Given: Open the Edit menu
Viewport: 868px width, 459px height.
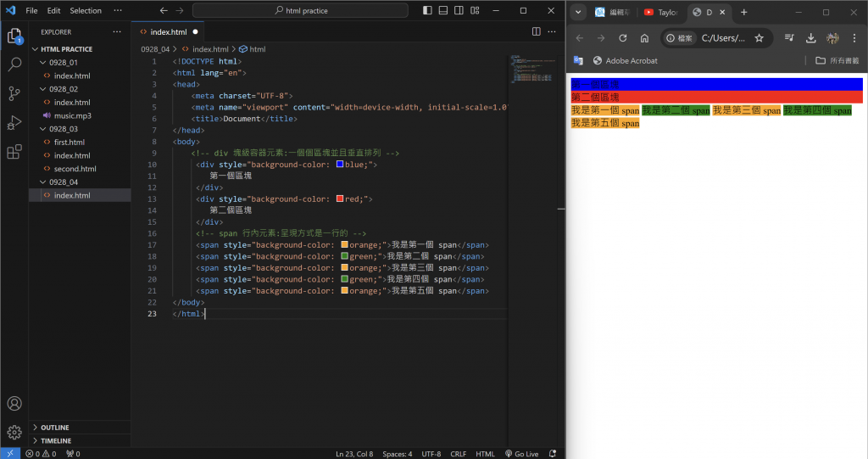Looking at the screenshot, I should [53, 10].
